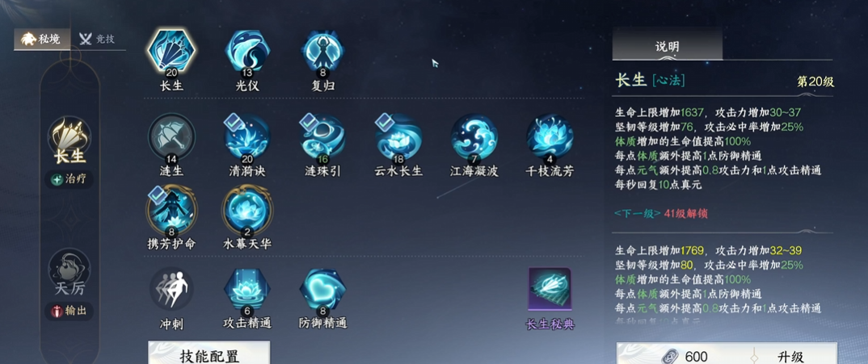868x364 pixels.
Task: Toggle the checkmark on 涟珠引 skill
Action: (308, 123)
